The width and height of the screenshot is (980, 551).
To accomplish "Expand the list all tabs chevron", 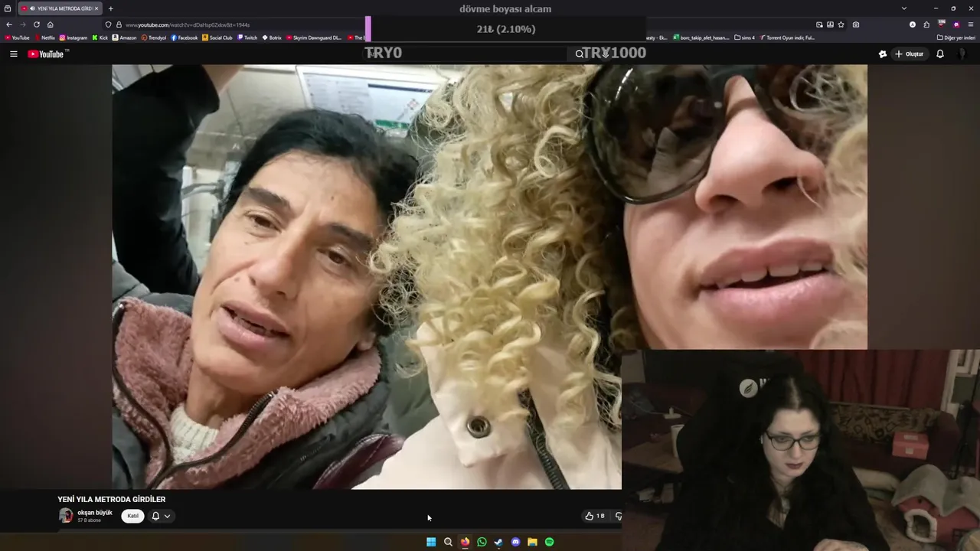I will pos(904,8).
